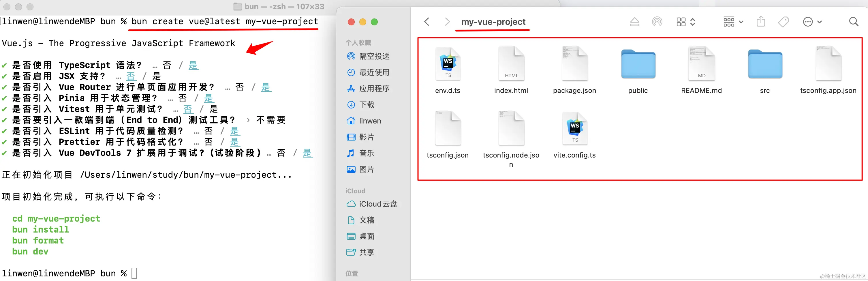Screen dimensions: 868x281
Task: Click the Finder search magnifier
Action: click(854, 22)
